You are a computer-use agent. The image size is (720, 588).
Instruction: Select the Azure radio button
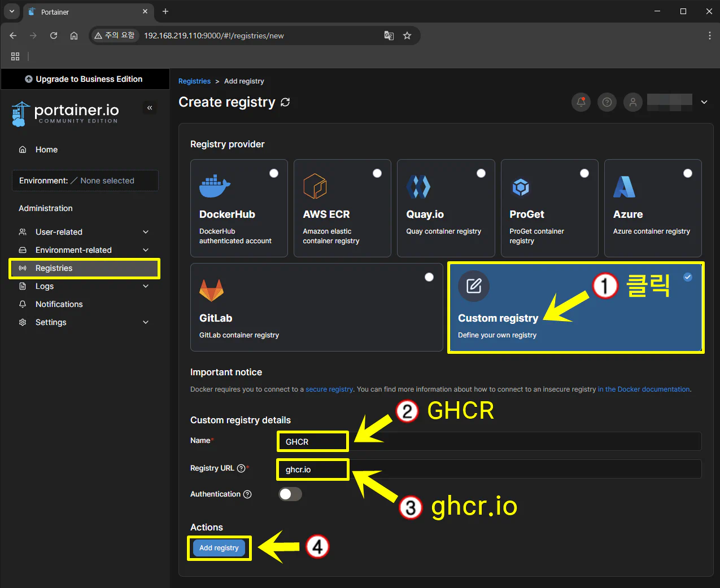click(688, 173)
